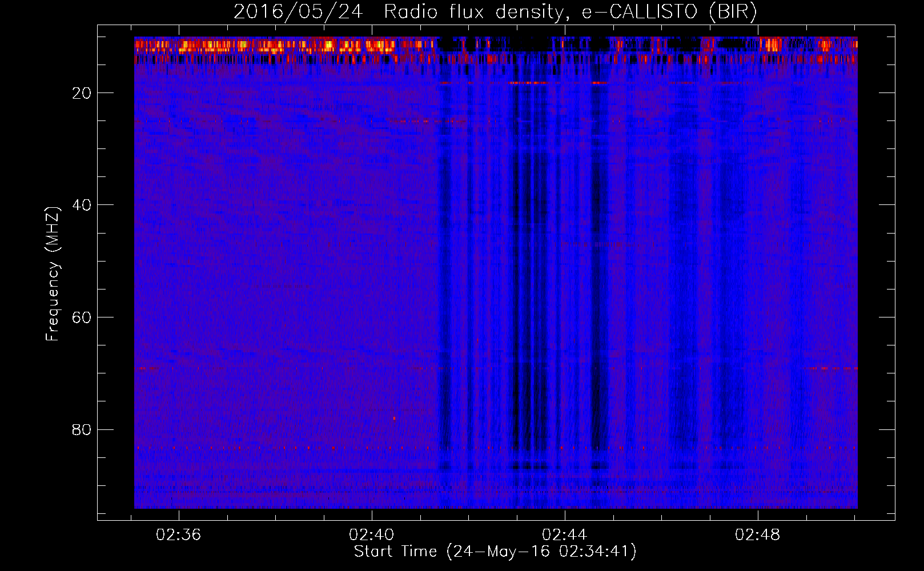Click the 40 frequency tick label
This screenshot has width=924, height=571.
[82, 205]
